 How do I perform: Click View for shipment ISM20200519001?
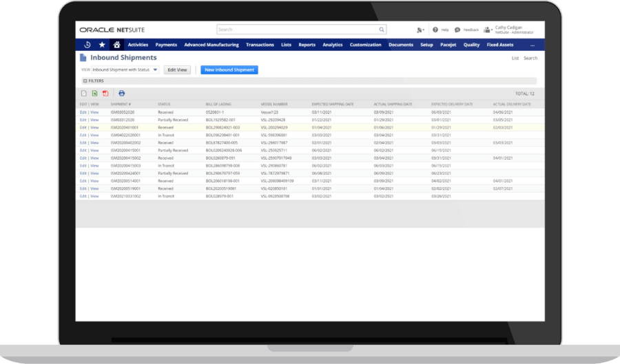tap(94, 189)
